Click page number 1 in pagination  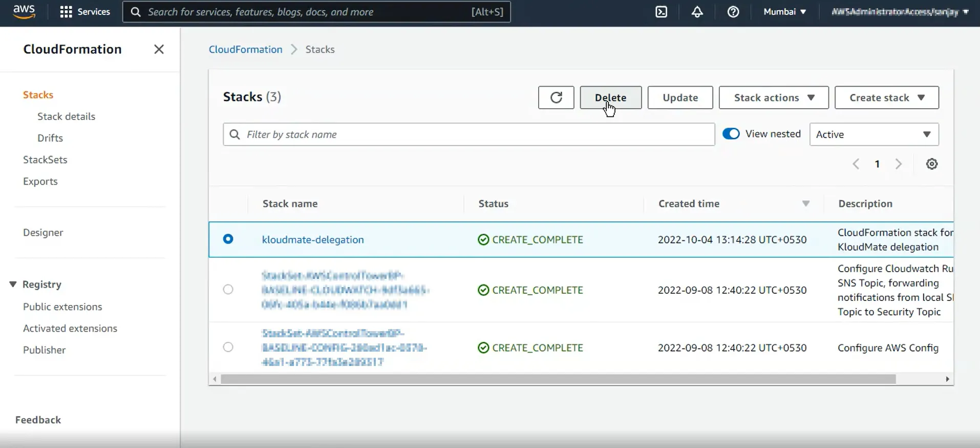pos(877,164)
